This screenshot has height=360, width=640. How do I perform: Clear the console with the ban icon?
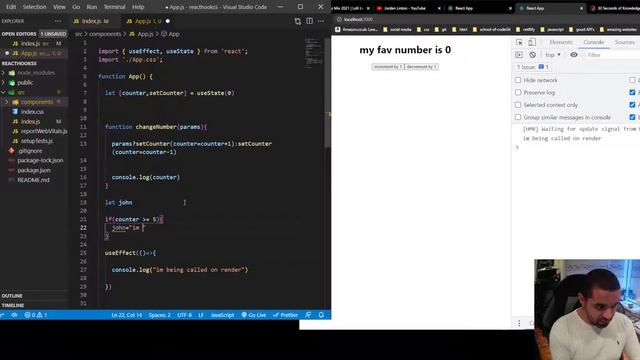tap(532, 55)
